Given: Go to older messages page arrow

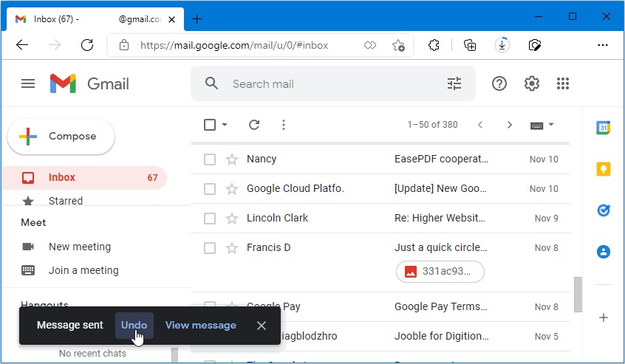Looking at the screenshot, I should click(510, 125).
